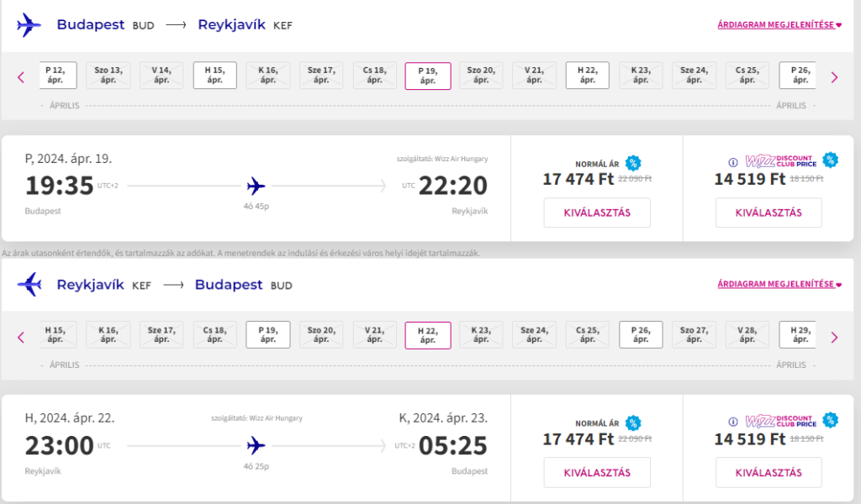861x504 pixels.
Task: Show earlier return dates with left arrow
Action: pos(21,338)
